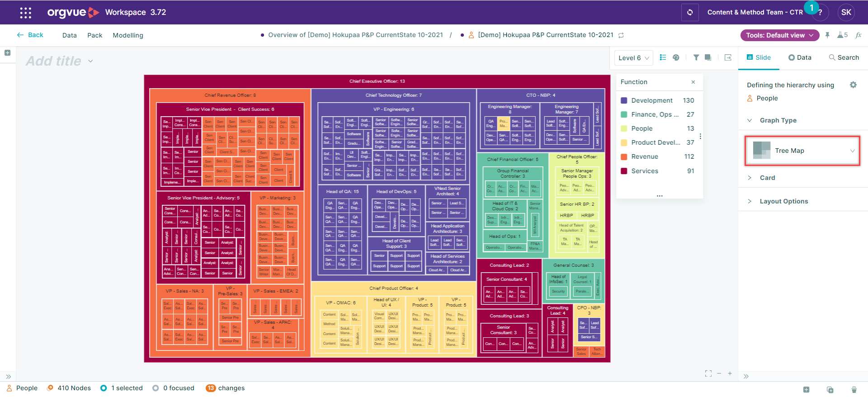Toggle the 410 Nodes indicator
The width and height of the screenshot is (868, 397).
pos(69,388)
